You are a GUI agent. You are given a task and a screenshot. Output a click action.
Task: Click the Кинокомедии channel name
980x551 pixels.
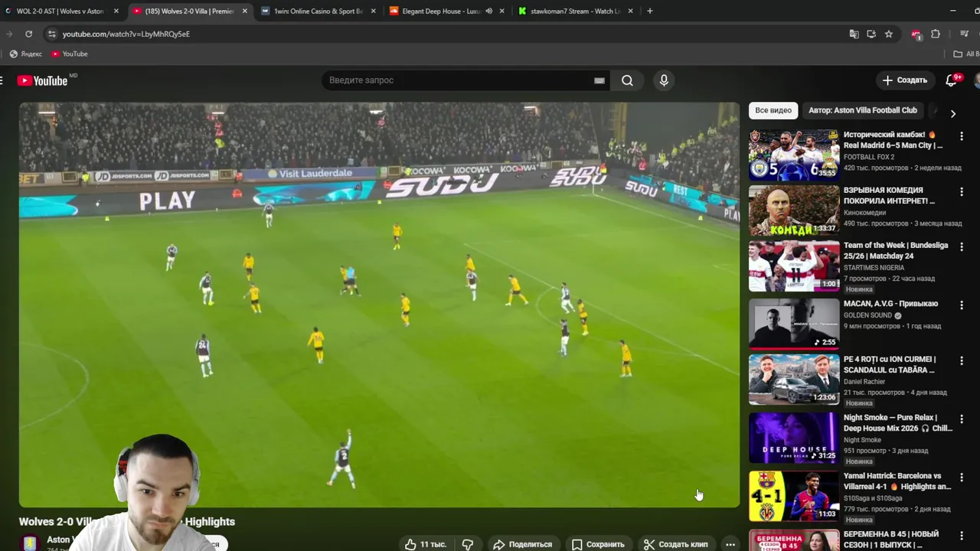[864, 213]
